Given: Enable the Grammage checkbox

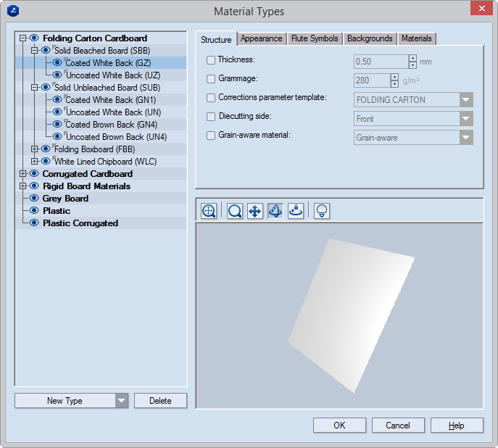Looking at the screenshot, I should click(211, 79).
